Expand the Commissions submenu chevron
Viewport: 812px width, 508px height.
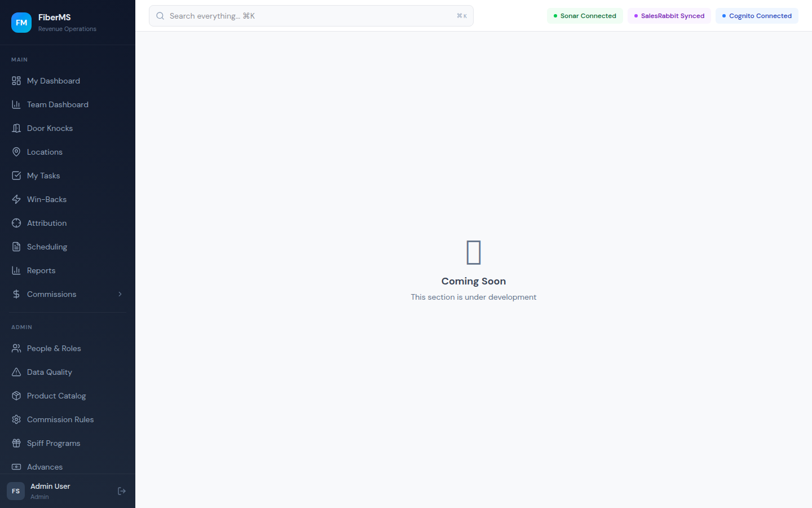120,294
